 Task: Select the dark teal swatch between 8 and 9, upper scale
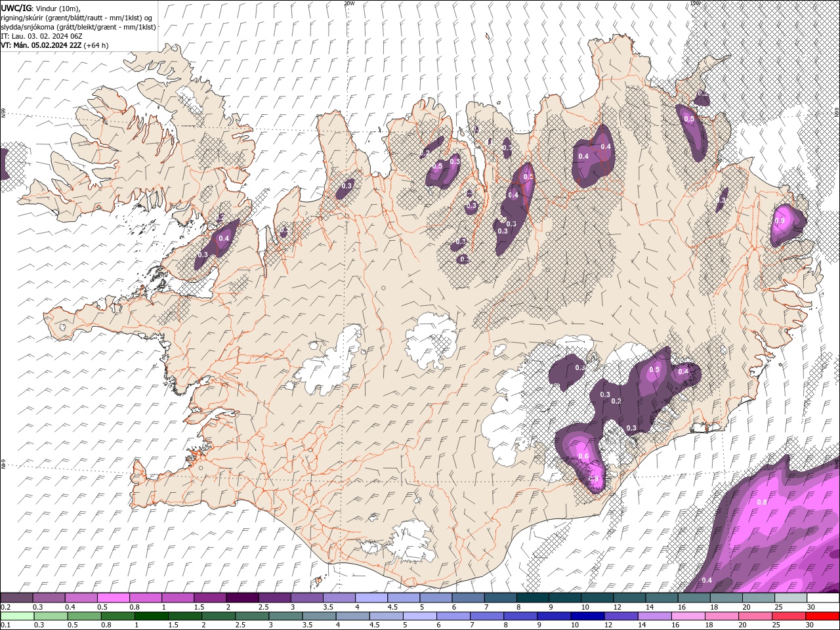[532, 598]
